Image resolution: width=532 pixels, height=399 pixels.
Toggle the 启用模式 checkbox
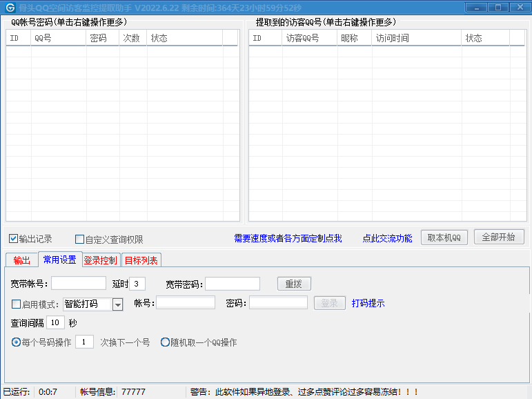(x=17, y=304)
